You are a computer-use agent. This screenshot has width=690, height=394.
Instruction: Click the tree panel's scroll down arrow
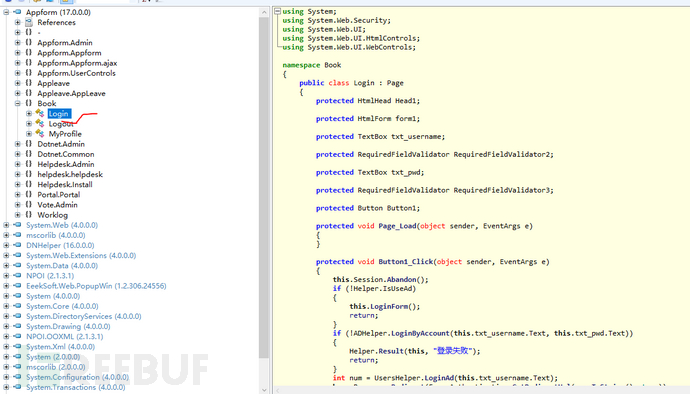[x=264, y=390]
